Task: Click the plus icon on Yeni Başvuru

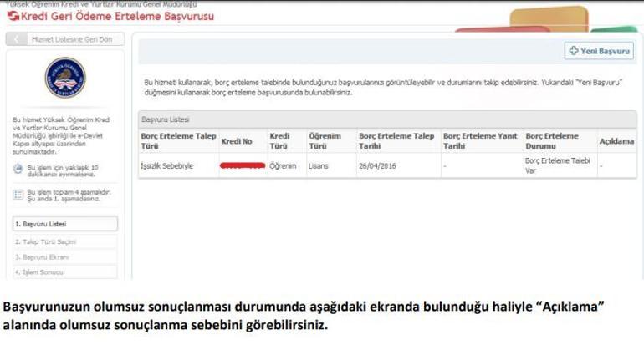Action: coord(574,51)
